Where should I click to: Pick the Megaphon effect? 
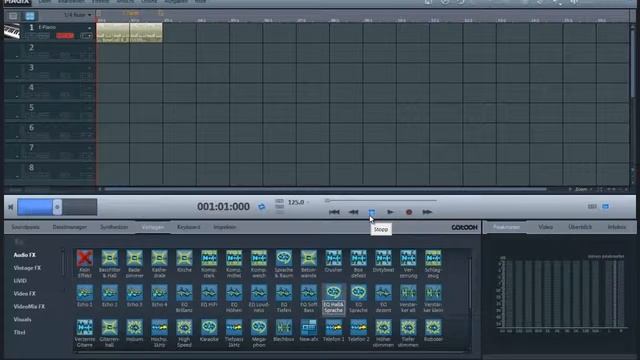(259, 327)
